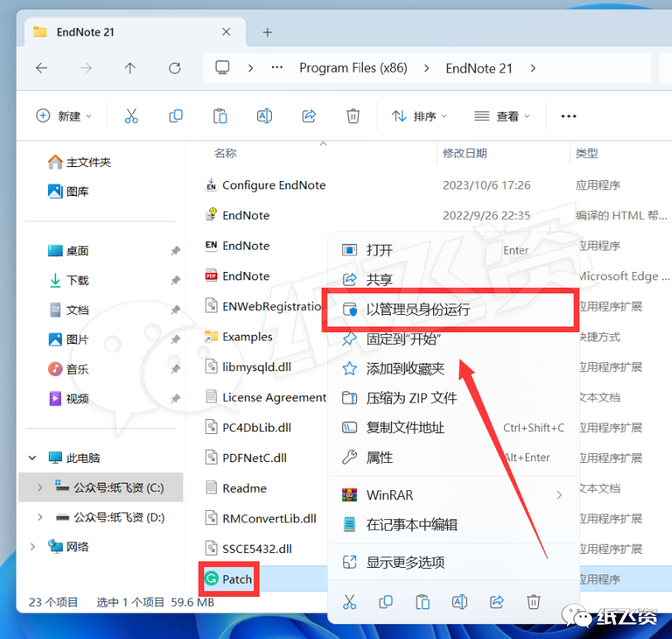
Task: Open 桌面 in the sidebar
Action: coord(68,250)
